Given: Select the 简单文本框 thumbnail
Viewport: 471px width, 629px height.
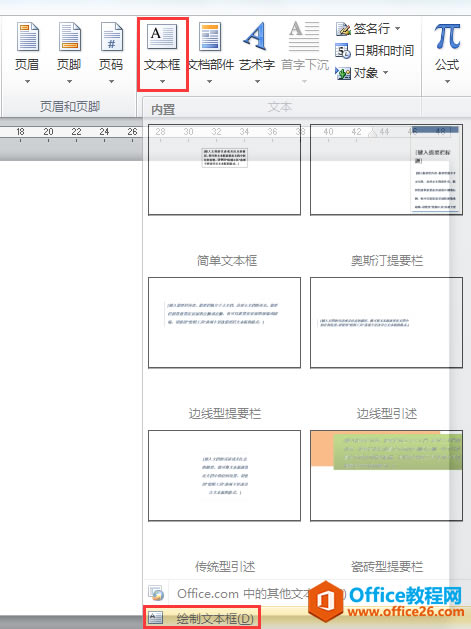Looking at the screenshot, I should [224, 170].
